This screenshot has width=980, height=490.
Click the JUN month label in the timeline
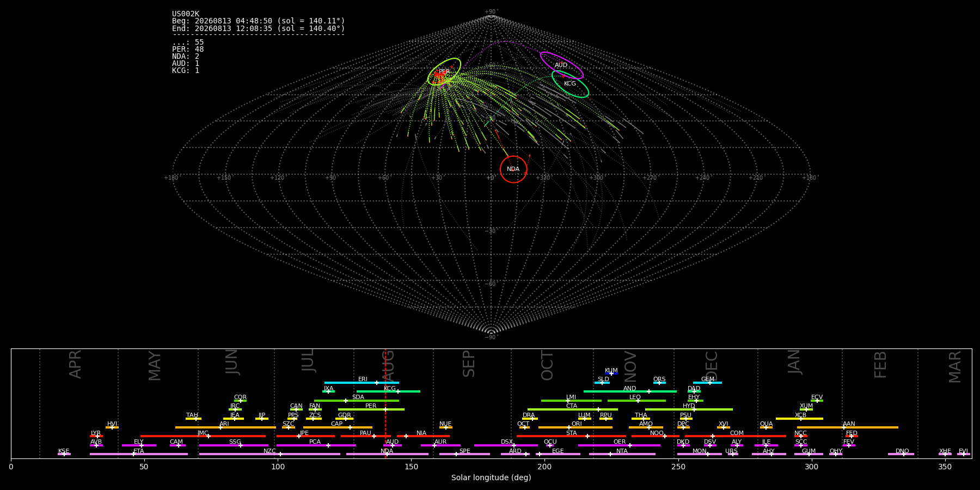click(232, 362)
